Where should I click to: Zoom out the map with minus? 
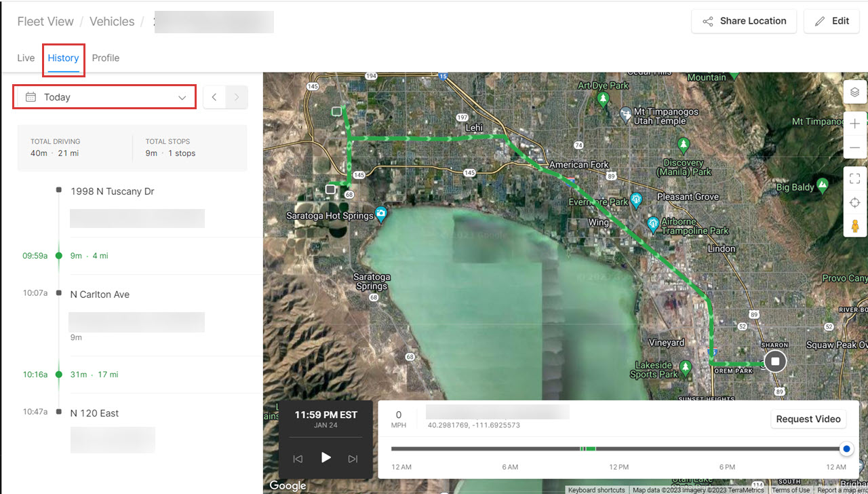point(855,147)
